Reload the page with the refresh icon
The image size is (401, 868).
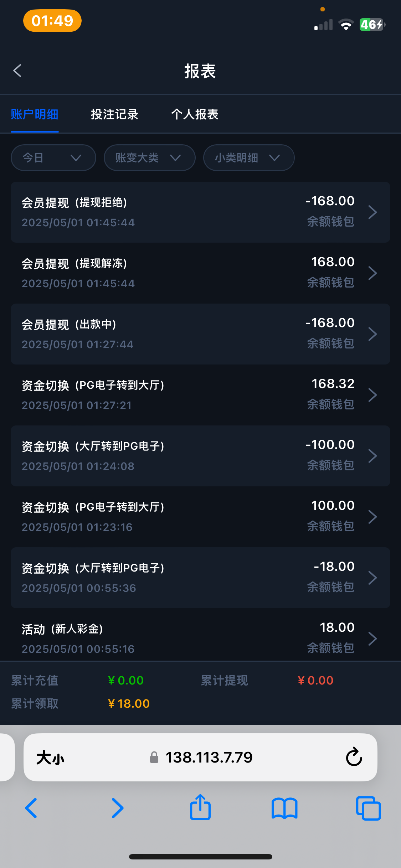tap(353, 758)
